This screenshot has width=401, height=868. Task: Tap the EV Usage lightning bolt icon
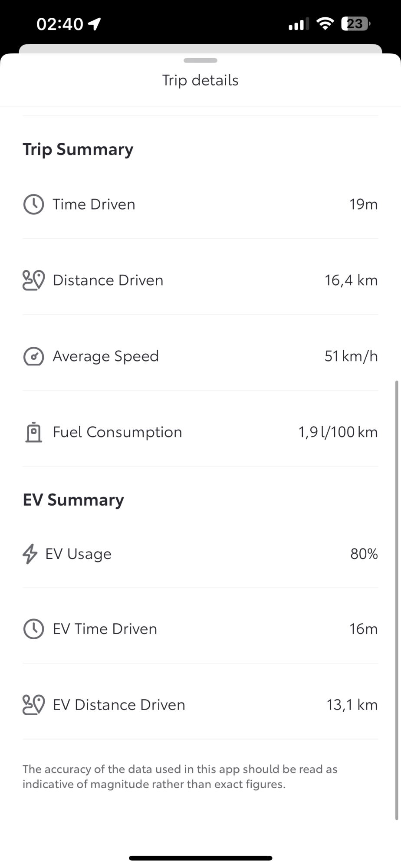(x=30, y=554)
